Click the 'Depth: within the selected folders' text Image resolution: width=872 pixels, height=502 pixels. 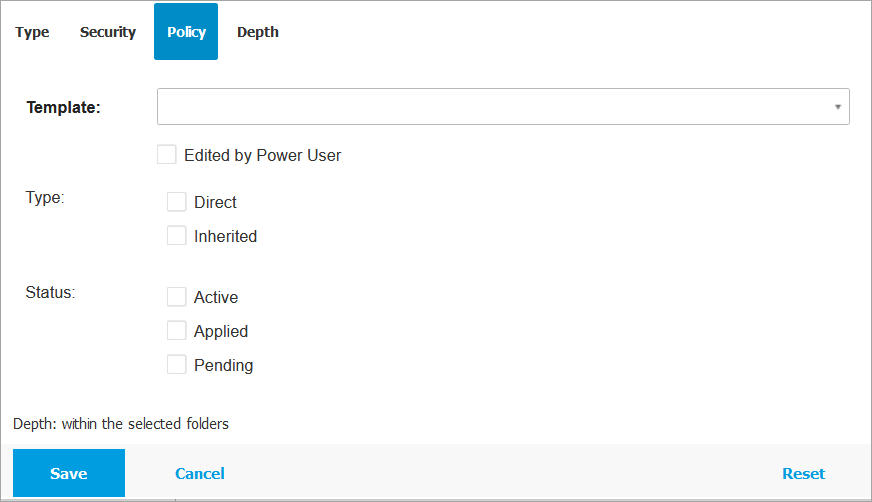(121, 424)
